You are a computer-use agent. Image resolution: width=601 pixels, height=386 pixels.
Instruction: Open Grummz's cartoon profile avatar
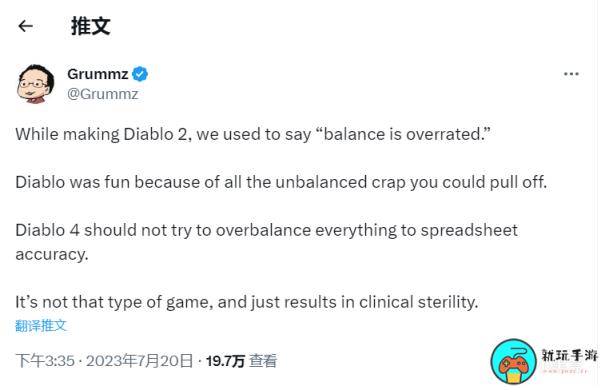[35, 84]
